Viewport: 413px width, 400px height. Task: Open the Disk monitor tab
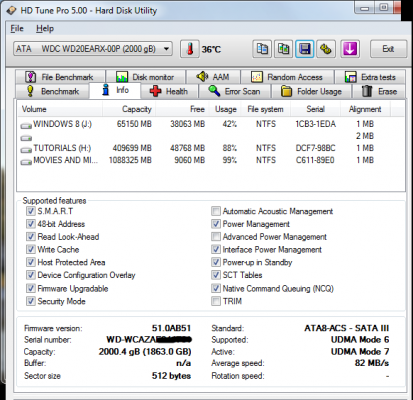pos(145,77)
